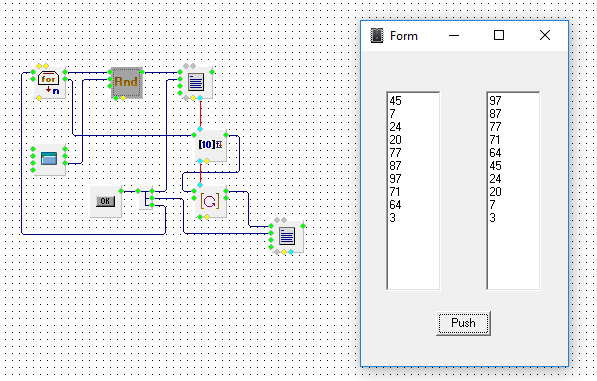
Task: Click the Form window title icon
Action: coord(377,36)
